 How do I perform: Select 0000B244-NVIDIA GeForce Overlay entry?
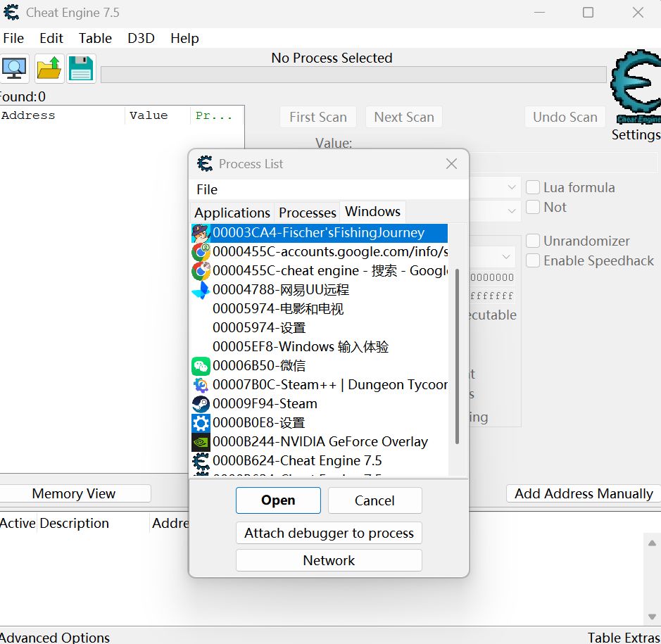point(320,442)
